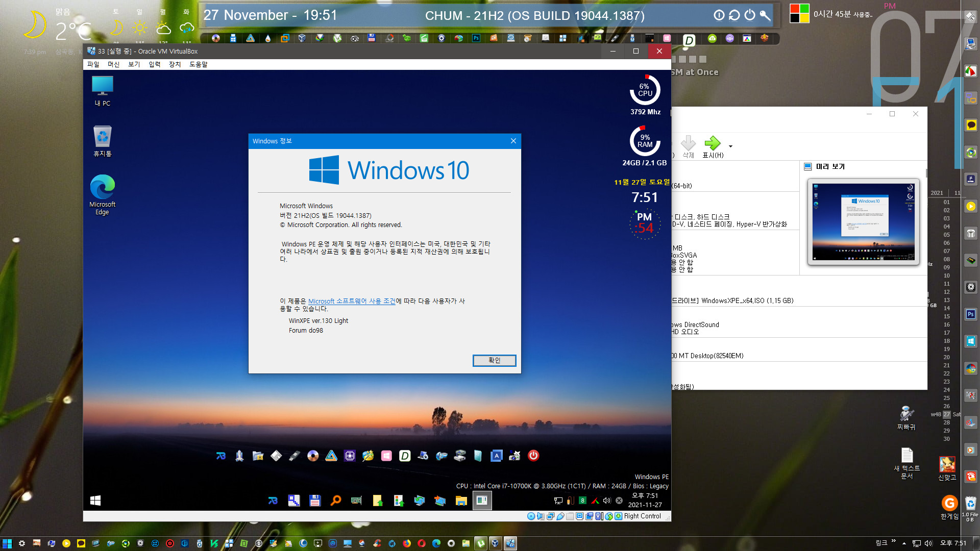Click the blue floppy disk icon on VM taskbar
980x551 pixels.
click(315, 500)
